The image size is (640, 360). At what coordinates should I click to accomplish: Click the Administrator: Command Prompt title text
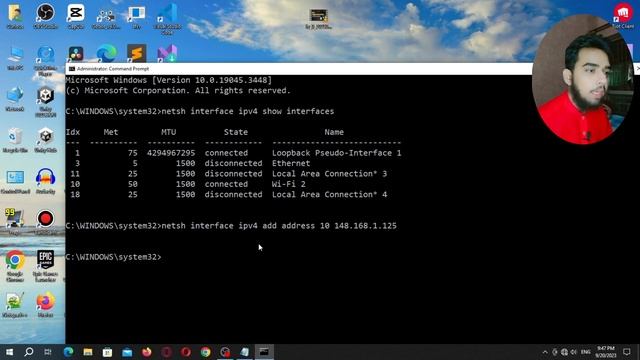[x=113, y=69]
